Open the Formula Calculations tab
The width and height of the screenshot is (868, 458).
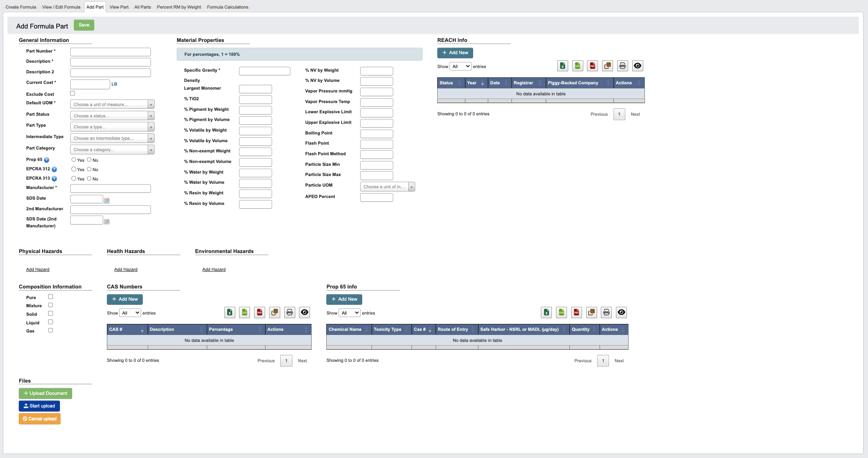(x=227, y=7)
